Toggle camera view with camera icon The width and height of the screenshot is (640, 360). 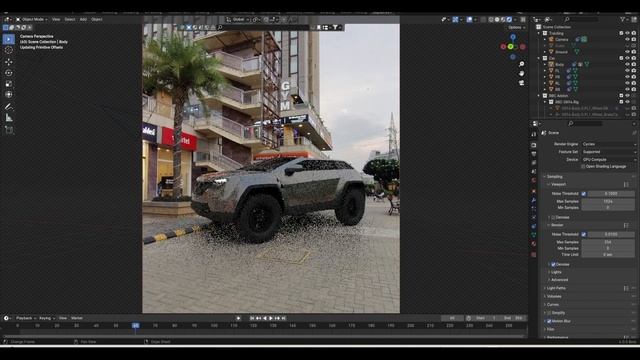coord(521,83)
